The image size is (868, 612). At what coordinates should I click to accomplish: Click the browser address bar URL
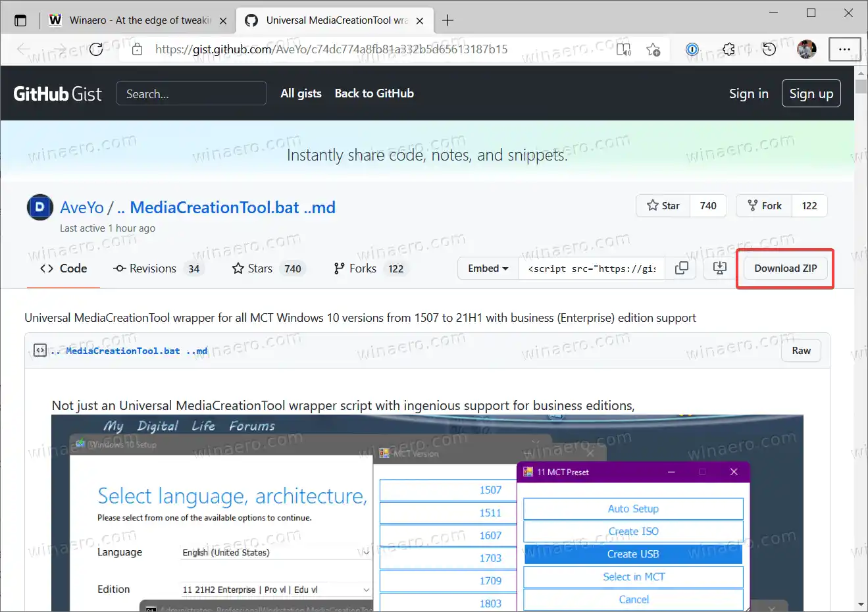(332, 49)
